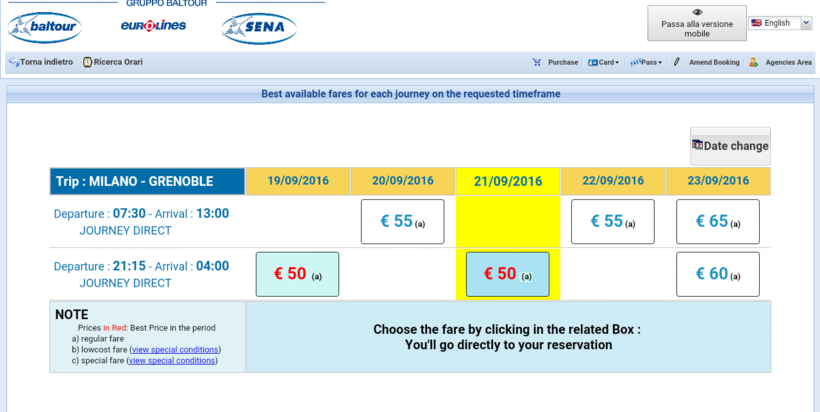
Task: Switch to the mobile version button
Action: pos(697,23)
